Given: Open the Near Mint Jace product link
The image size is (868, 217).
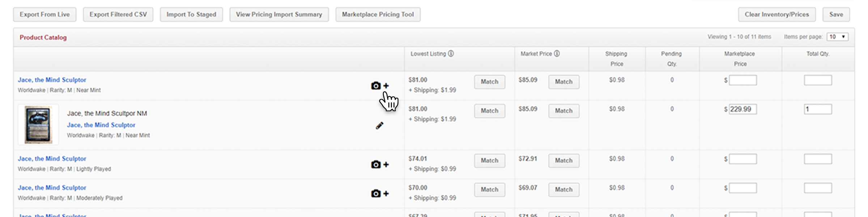Looking at the screenshot, I should [52, 80].
